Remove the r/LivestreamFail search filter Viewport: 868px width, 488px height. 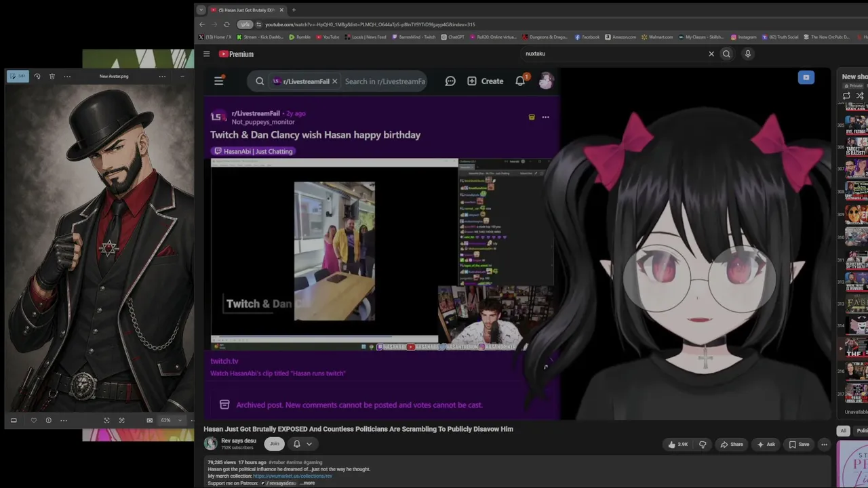(334, 81)
